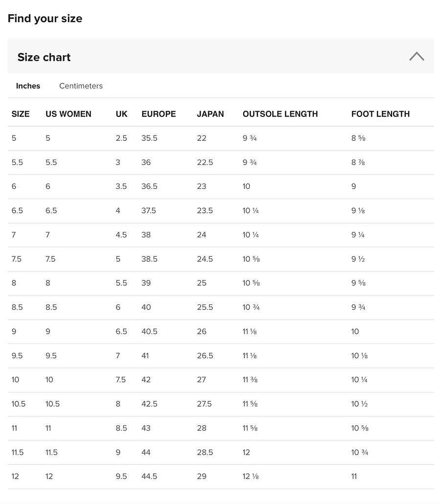Click the UK column header
The width and height of the screenshot is (440, 504).
(121, 114)
